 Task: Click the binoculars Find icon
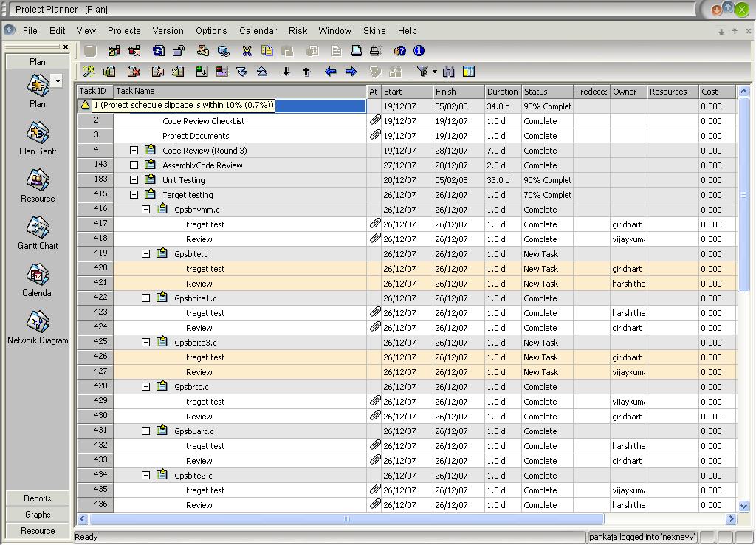click(x=448, y=72)
